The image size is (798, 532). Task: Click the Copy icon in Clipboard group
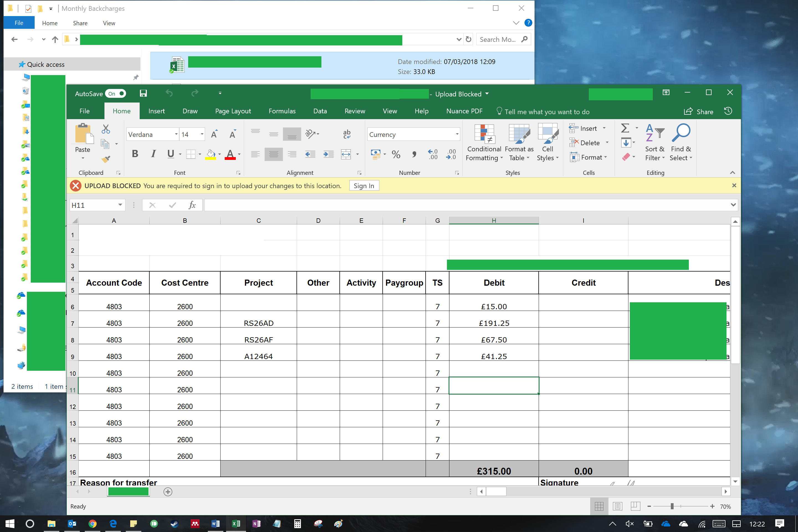(105, 144)
